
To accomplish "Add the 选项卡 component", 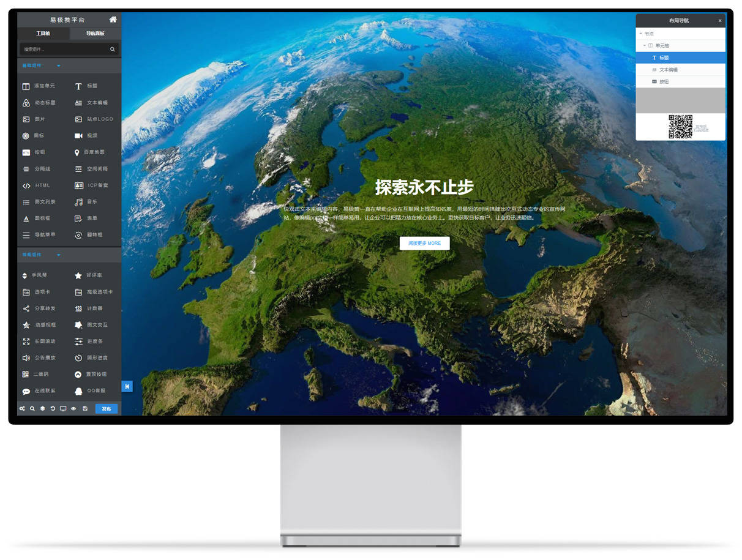I will pos(37,293).
